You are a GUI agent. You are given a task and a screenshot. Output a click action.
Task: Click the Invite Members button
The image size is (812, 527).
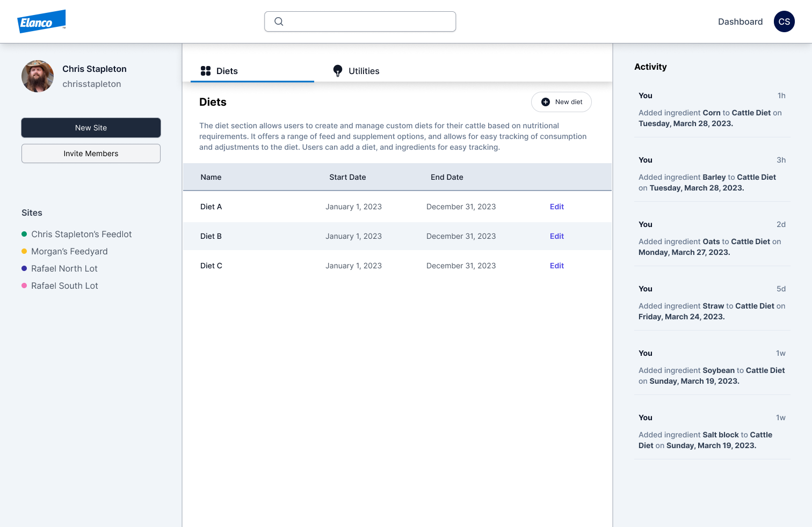pyautogui.click(x=91, y=153)
